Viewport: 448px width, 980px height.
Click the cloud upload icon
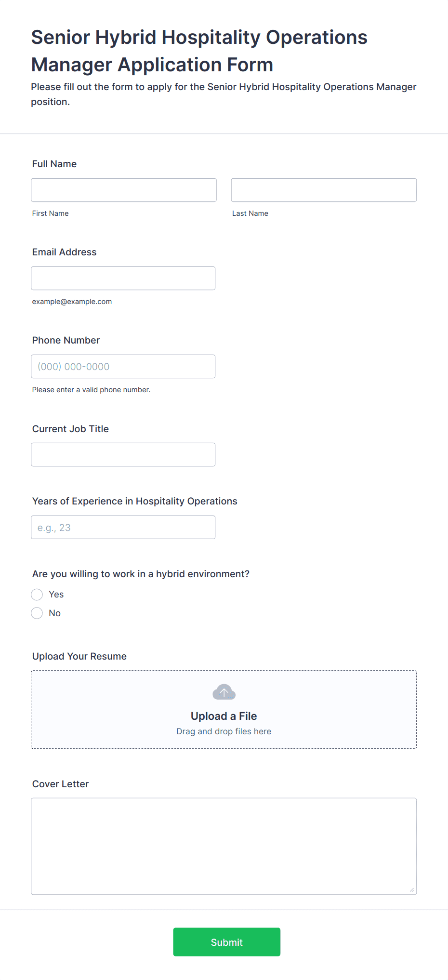[224, 692]
